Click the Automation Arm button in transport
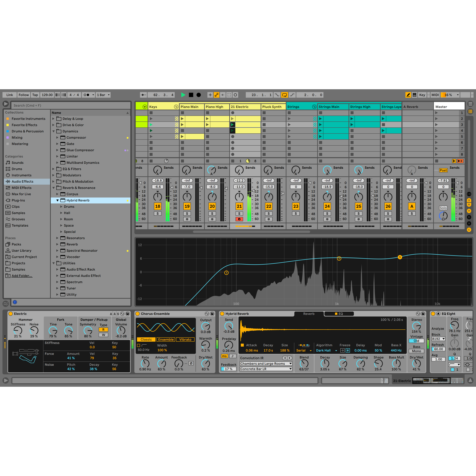Screen dimensions: 476x476 tap(216, 95)
